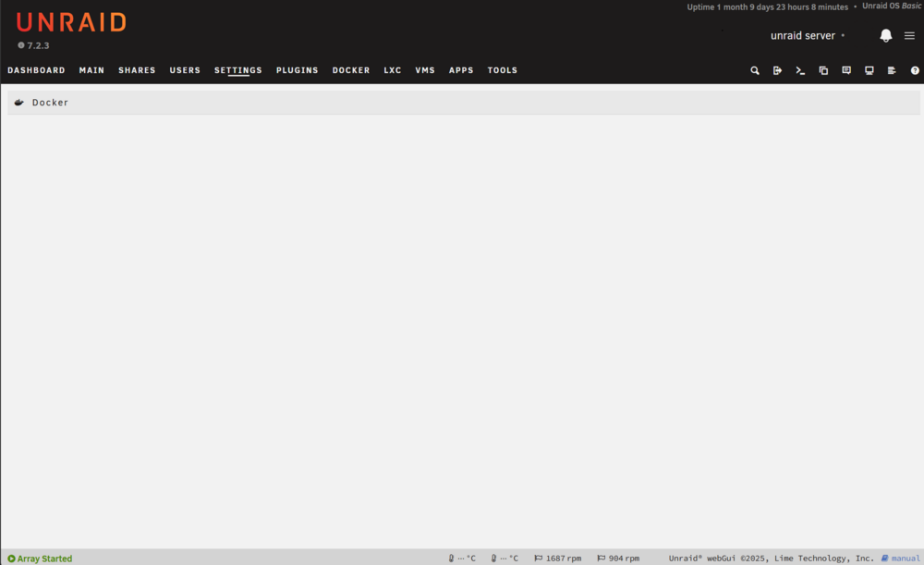Click the green Array Started status icon
Viewport: 924px width, 565px height.
pos(11,559)
